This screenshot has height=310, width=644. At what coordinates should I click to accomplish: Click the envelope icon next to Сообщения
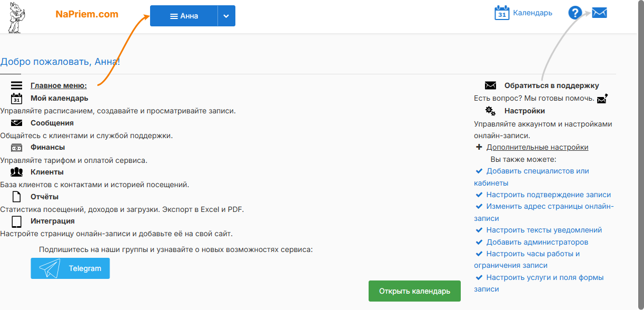(16, 123)
